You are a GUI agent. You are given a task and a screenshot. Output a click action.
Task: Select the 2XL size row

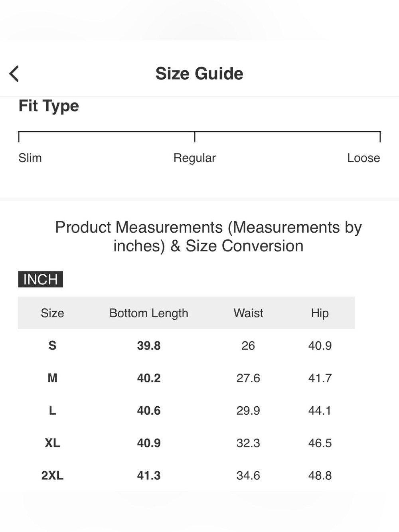(x=186, y=475)
